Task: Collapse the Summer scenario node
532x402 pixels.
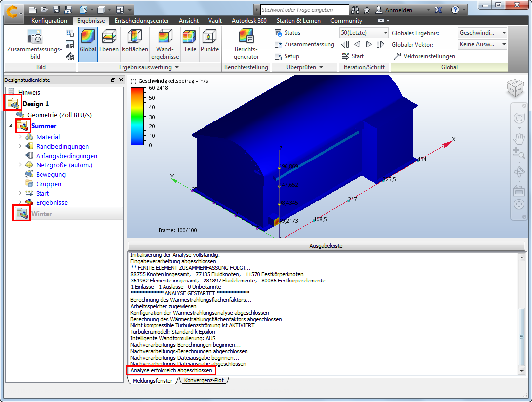Action: click(x=11, y=126)
